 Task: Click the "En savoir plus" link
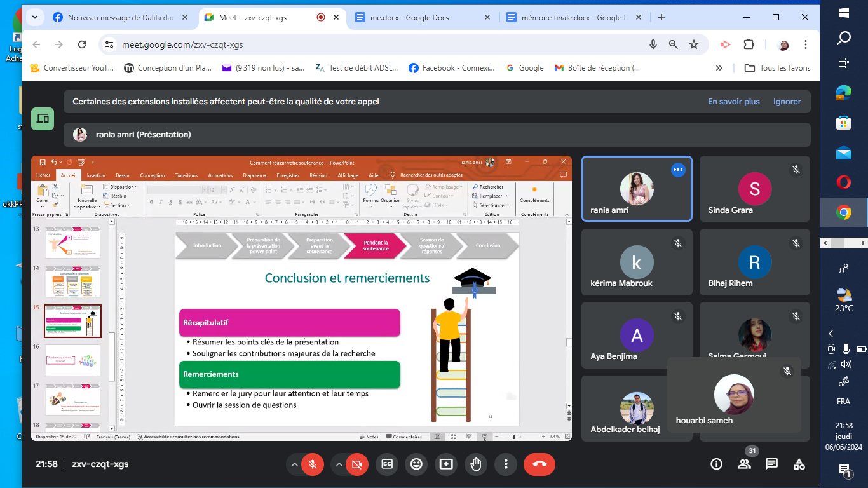(733, 102)
